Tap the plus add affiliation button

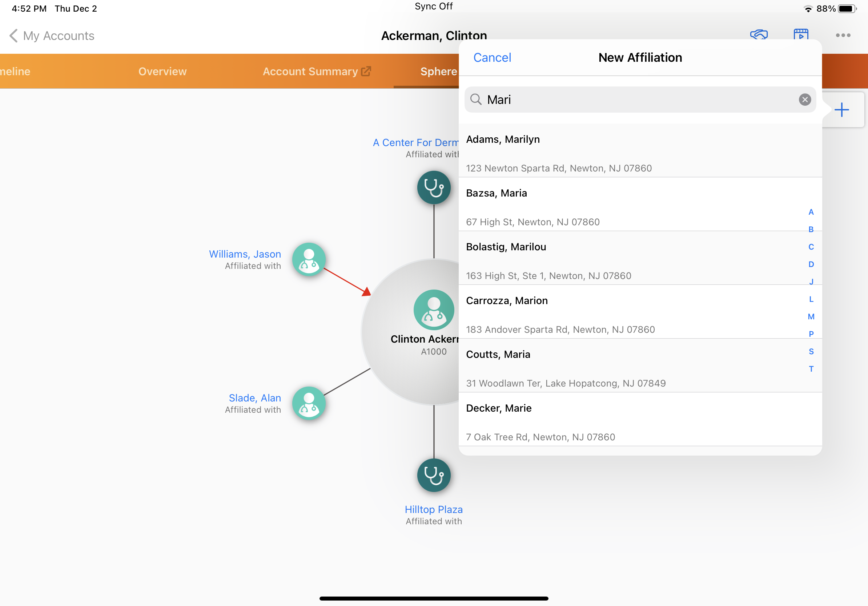coord(842,110)
